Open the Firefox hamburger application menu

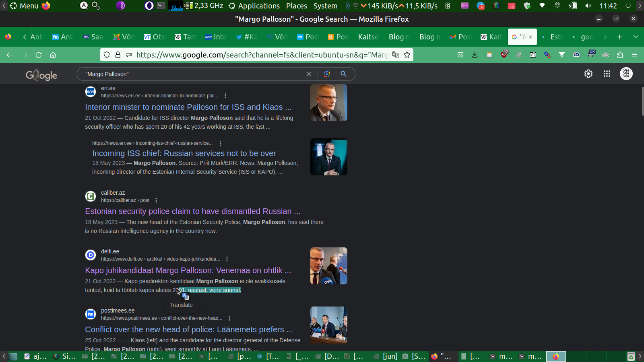[634, 55]
